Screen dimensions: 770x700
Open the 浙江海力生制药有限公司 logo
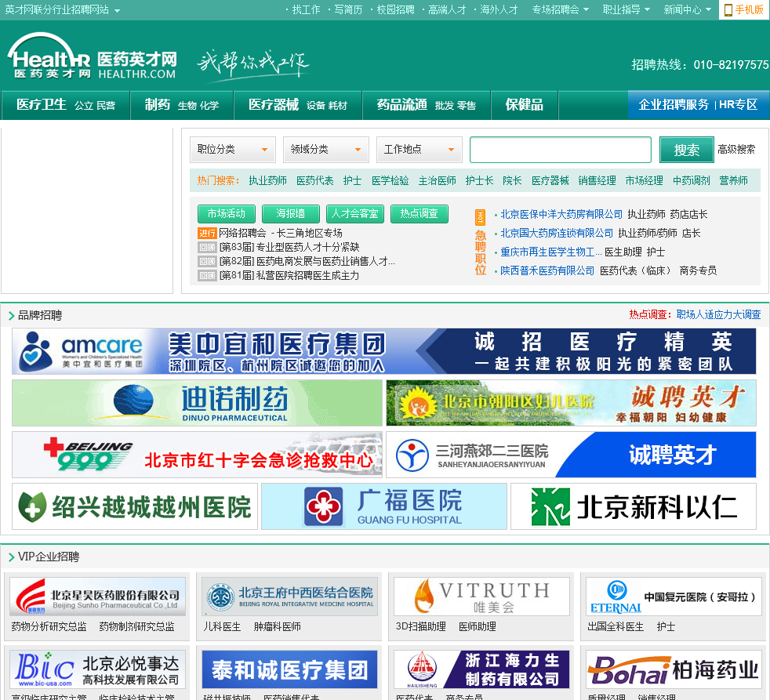pyautogui.click(x=481, y=669)
